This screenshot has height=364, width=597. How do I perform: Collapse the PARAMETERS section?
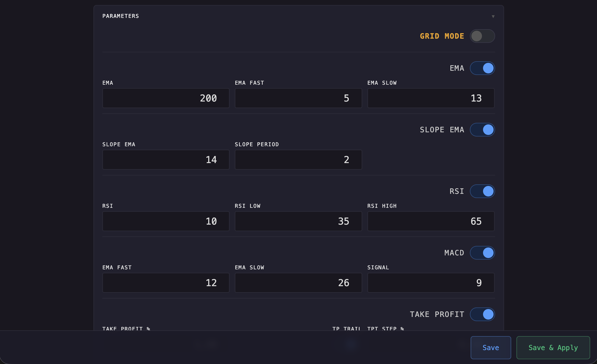493,16
